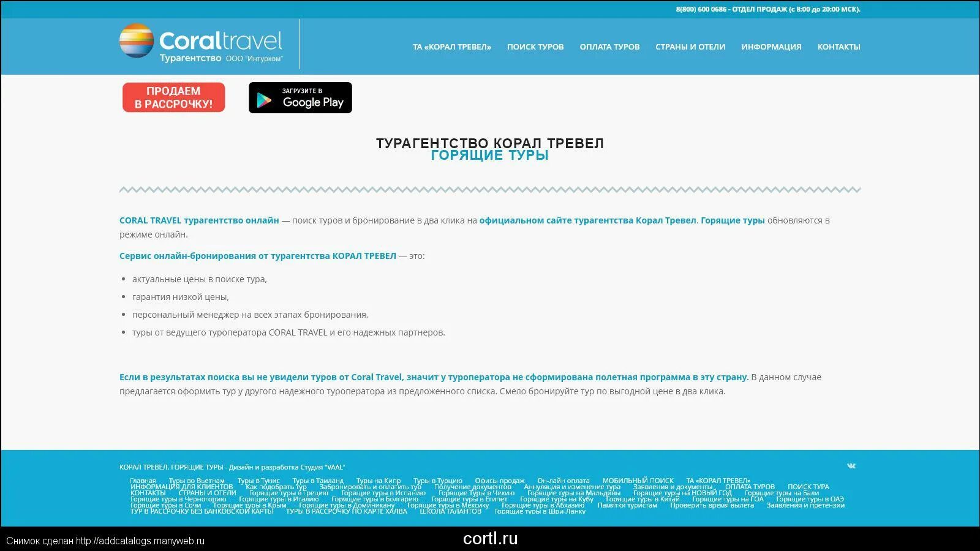This screenshot has width=980, height=551.
Task: Click footer link «Горящие туры в Италию»
Action: 279,499
